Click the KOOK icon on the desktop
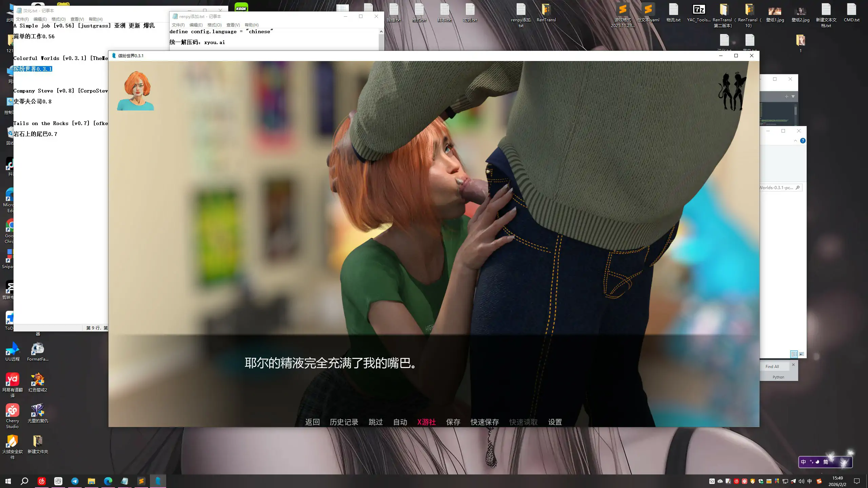The width and height of the screenshot is (868, 488). (x=241, y=7)
